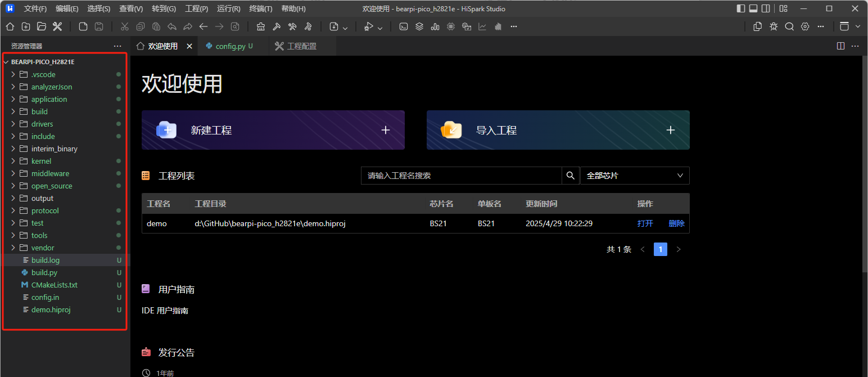Open the 工程(P) menu
This screenshot has width=868, height=377.
coord(196,8)
